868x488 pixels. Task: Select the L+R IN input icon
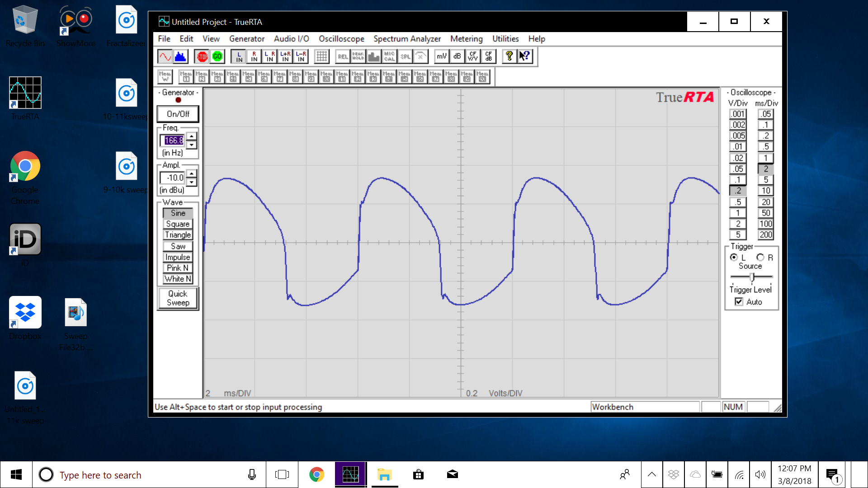[285, 56]
